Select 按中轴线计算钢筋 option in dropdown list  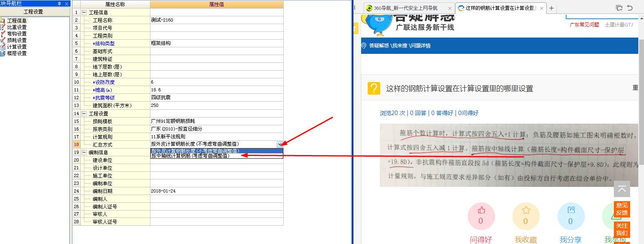(216, 156)
